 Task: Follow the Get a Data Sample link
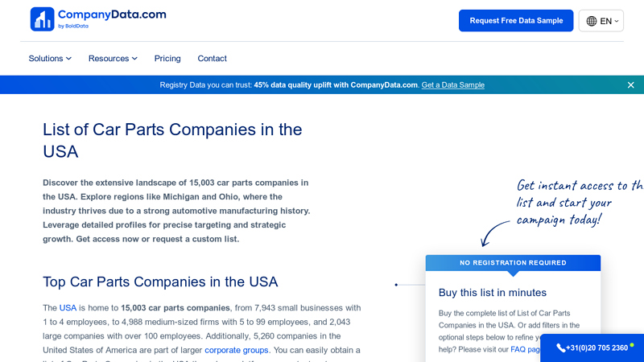452,85
